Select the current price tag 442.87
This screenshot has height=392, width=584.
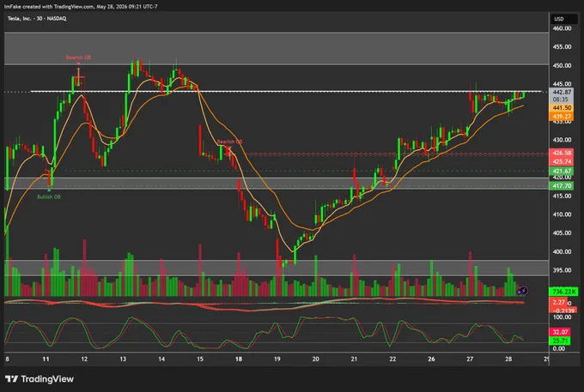tap(562, 92)
